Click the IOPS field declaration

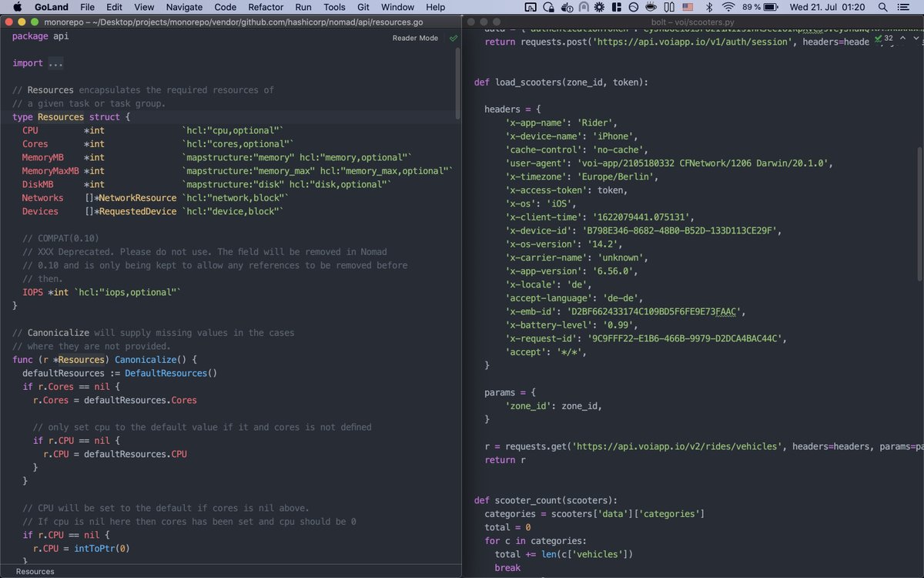click(x=101, y=292)
